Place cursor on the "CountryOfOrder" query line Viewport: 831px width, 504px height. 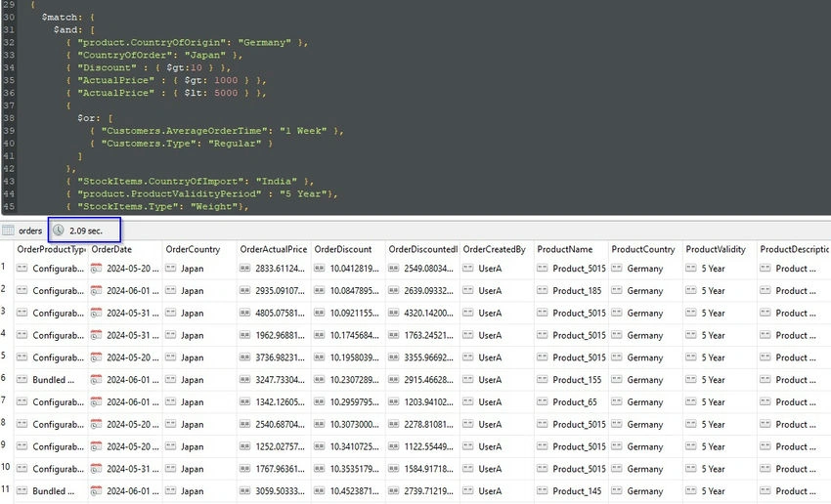pos(154,55)
